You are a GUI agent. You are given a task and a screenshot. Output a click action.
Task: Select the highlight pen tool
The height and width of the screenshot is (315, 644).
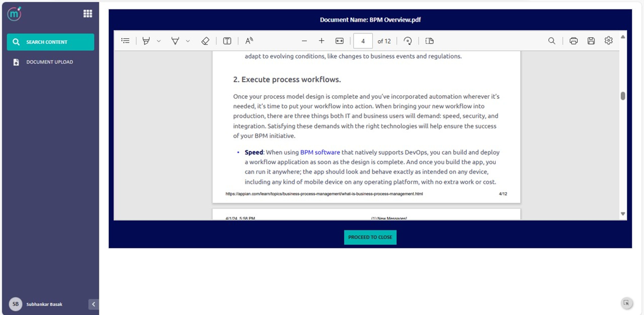click(146, 41)
